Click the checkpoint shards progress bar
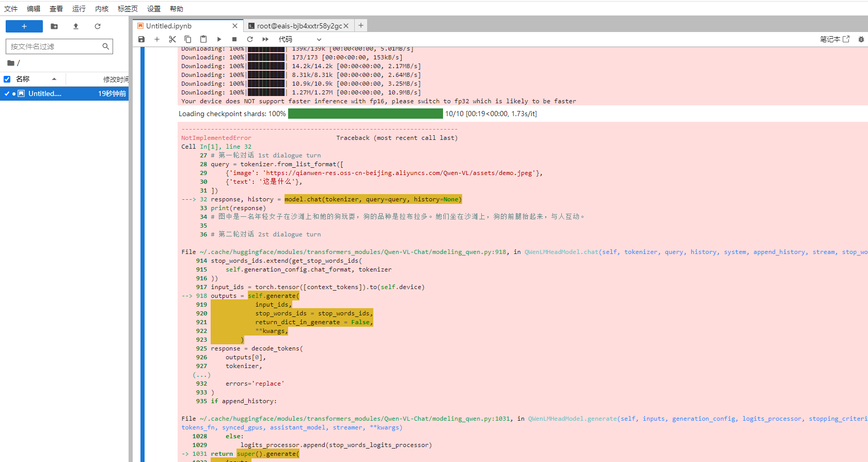Image resolution: width=868 pixels, height=462 pixels. click(366, 114)
